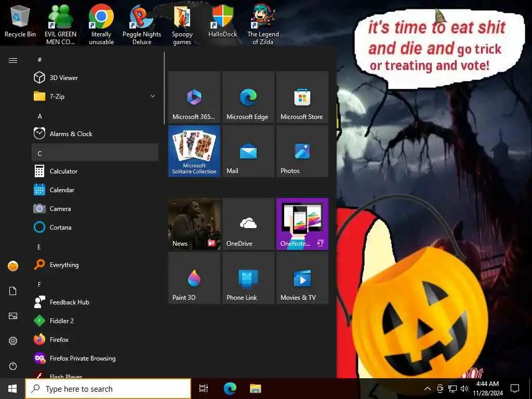Select the # section header

(39, 60)
